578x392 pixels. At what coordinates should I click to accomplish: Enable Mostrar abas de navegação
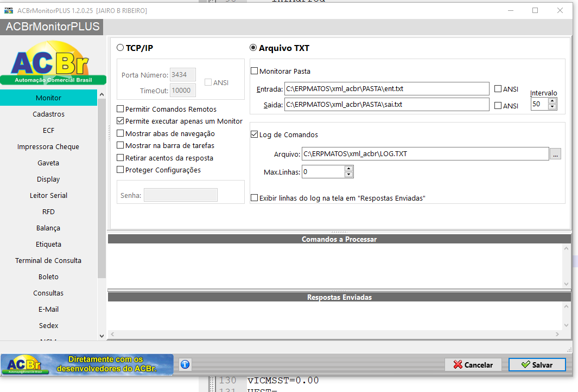point(120,133)
